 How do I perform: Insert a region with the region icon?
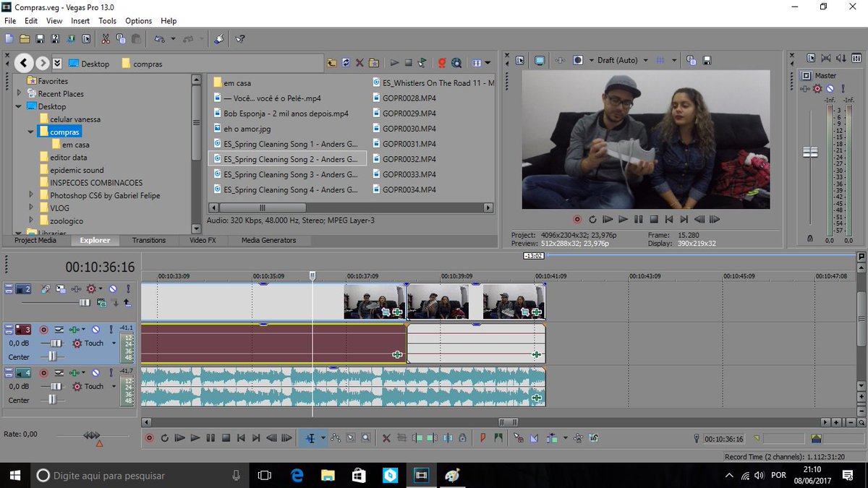point(498,437)
